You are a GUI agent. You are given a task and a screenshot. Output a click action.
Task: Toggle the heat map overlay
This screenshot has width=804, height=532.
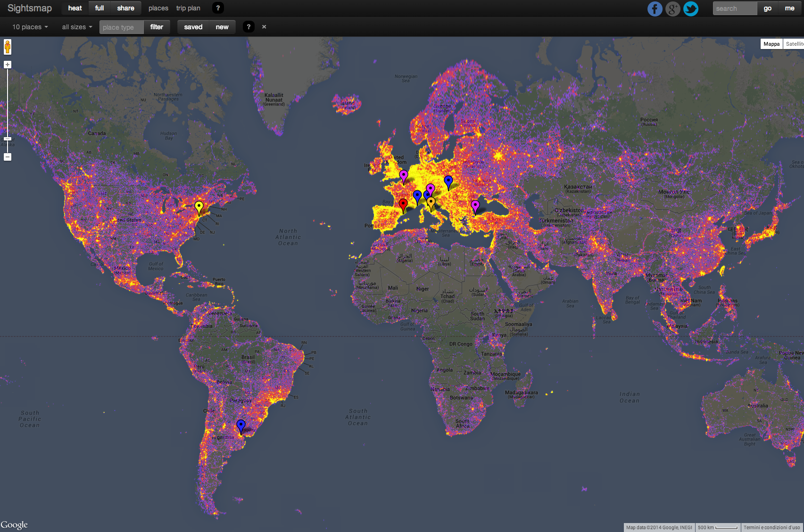tap(75, 8)
